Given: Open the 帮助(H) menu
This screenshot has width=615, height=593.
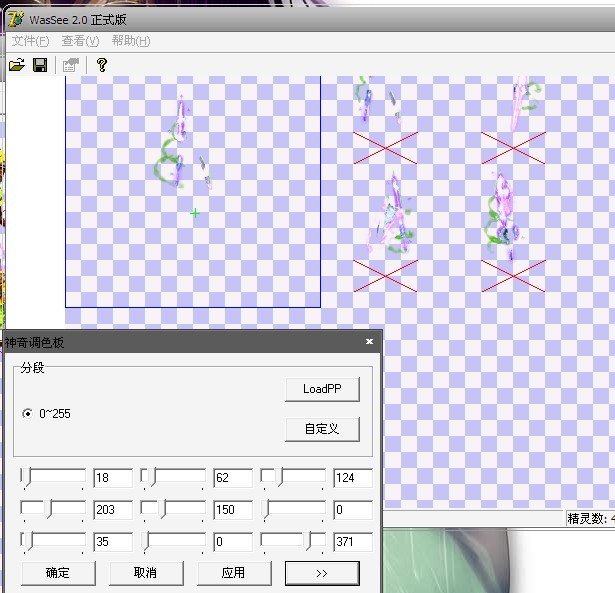Looking at the screenshot, I should click(131, 41).
